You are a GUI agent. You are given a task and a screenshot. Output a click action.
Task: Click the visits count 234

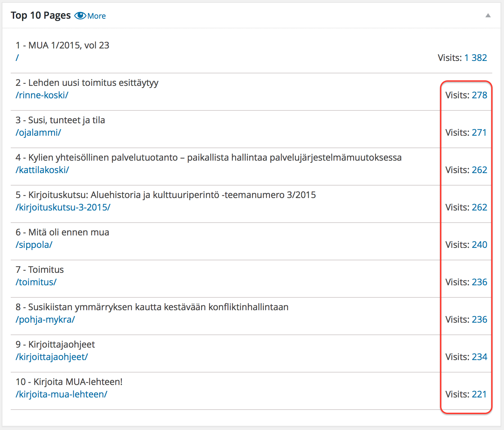[x=479, y=357]
